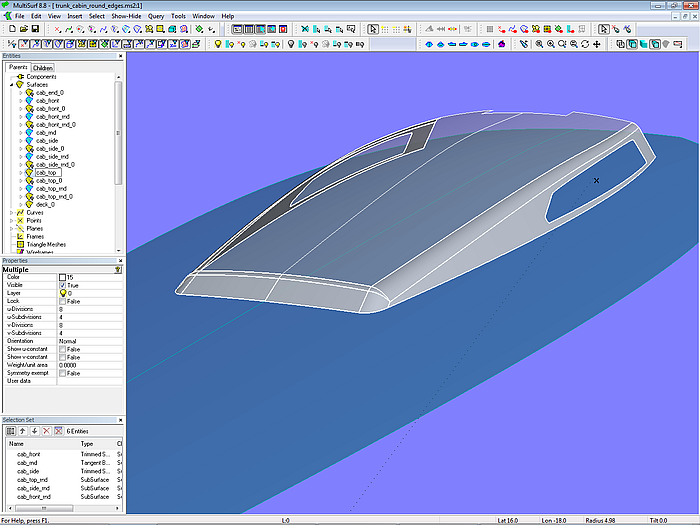This screenshot has height=525, width=700.
Task: Check the Symmetry exempt checkbox
Action: pyautogui.click(x=63, y=373)
